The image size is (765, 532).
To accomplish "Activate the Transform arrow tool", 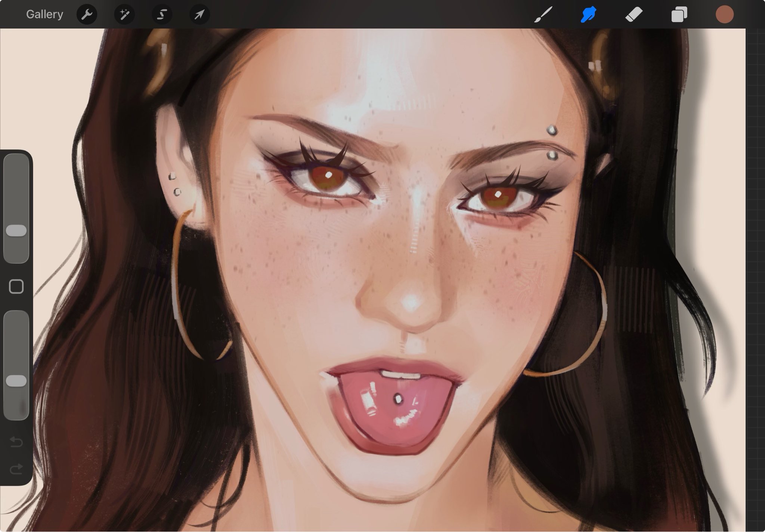I will [199, 15].
